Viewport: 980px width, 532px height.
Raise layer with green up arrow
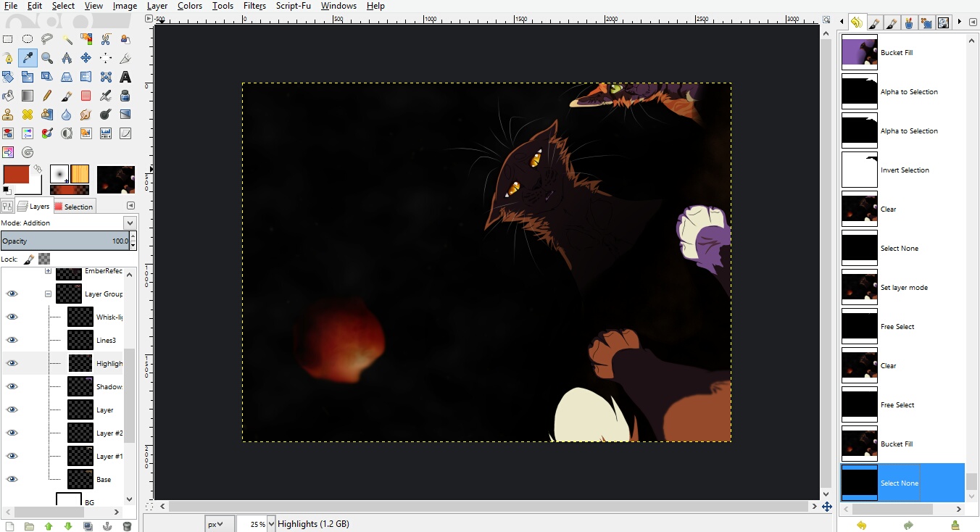[49, 526]
